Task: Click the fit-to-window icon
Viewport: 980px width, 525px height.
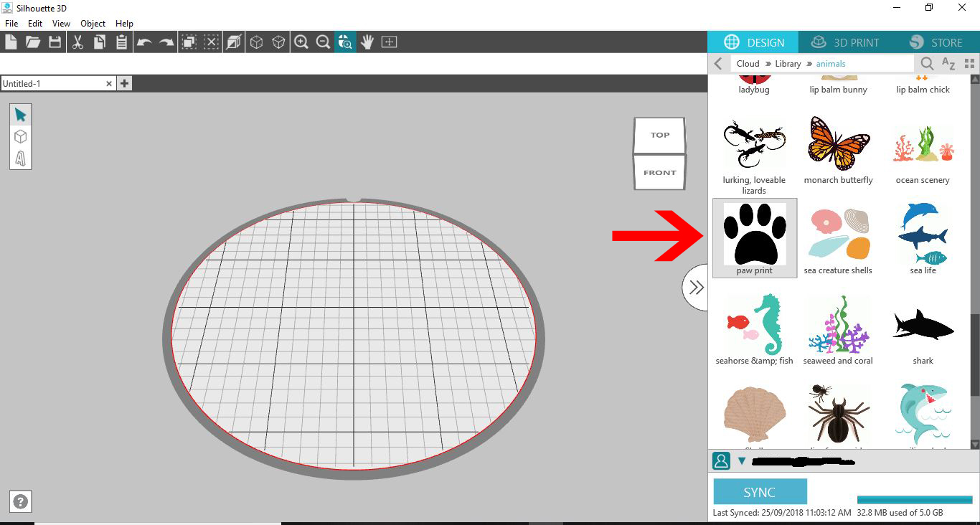Action: [389, 42]
